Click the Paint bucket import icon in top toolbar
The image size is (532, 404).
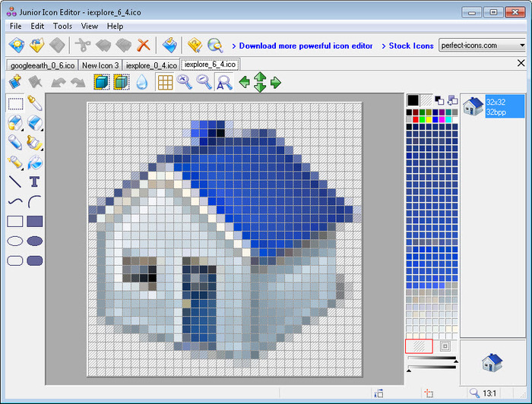(x=169, y=45)
